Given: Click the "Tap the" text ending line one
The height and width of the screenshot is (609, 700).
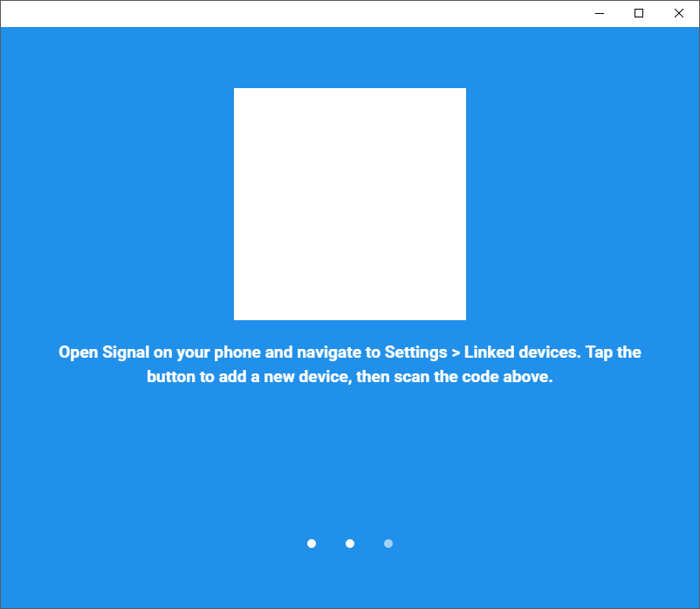Looking at the screenshot, I should click(x=614, y=352).
